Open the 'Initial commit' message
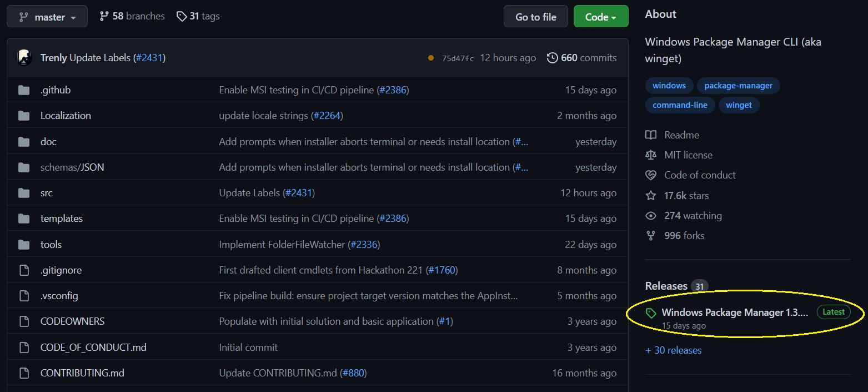Screen dimensions: 868x392 [x=248, y=348]
